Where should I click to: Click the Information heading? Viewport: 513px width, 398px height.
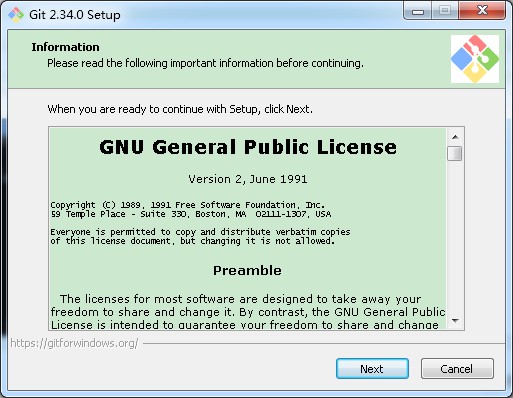coord(65,47)
